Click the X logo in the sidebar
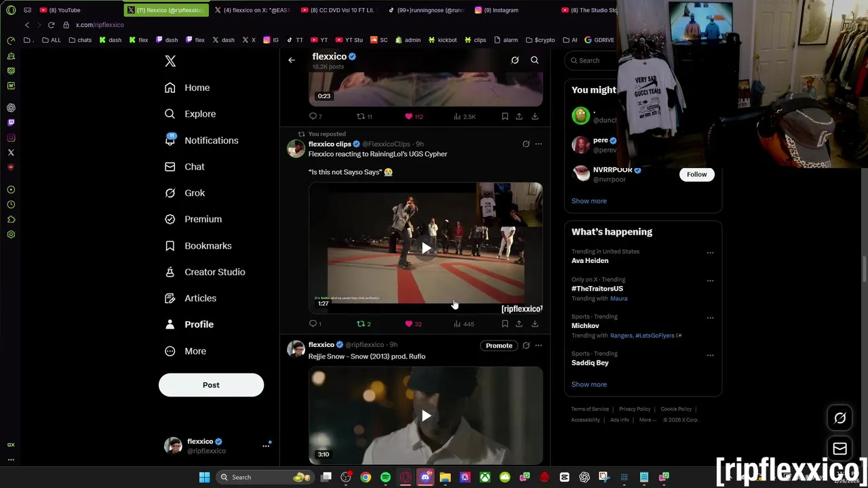 tap(170, 62)
